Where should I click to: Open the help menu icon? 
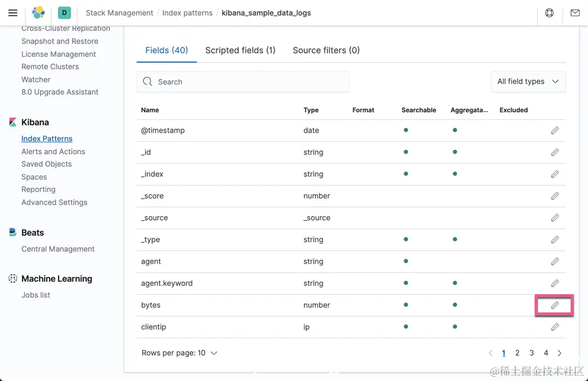(x=550, y=13)
